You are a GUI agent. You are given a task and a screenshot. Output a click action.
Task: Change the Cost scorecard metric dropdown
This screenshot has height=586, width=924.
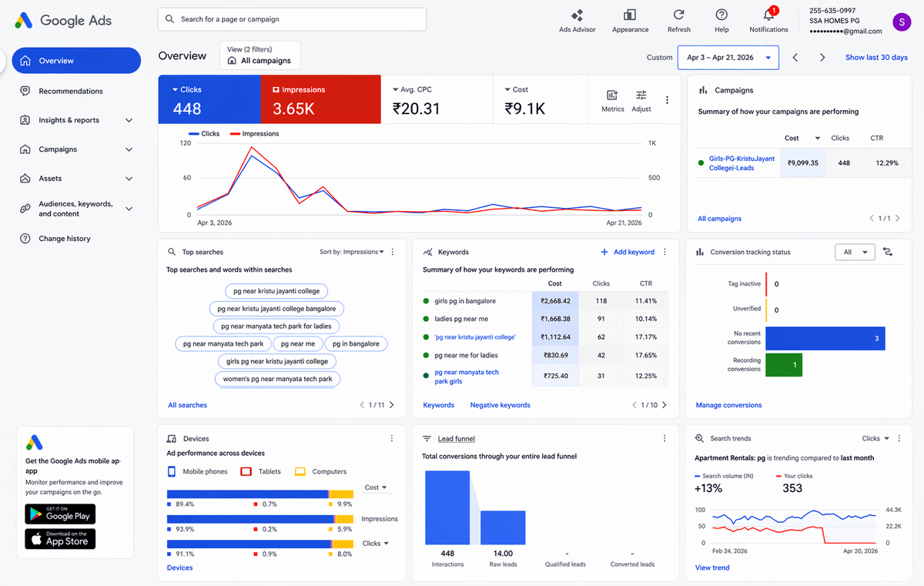(x=516, y=89)
